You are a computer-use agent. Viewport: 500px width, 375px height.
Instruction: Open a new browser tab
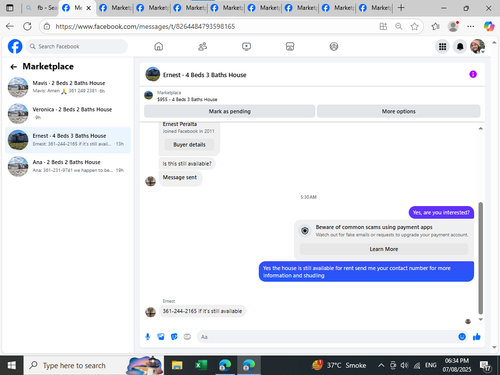(401, 8)
